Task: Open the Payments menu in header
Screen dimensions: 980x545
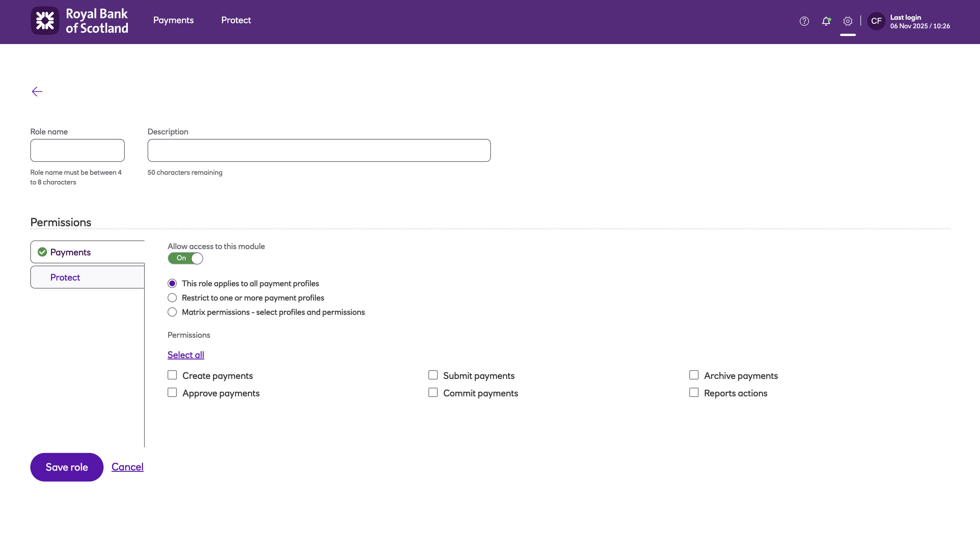Action: coord(173,20)
